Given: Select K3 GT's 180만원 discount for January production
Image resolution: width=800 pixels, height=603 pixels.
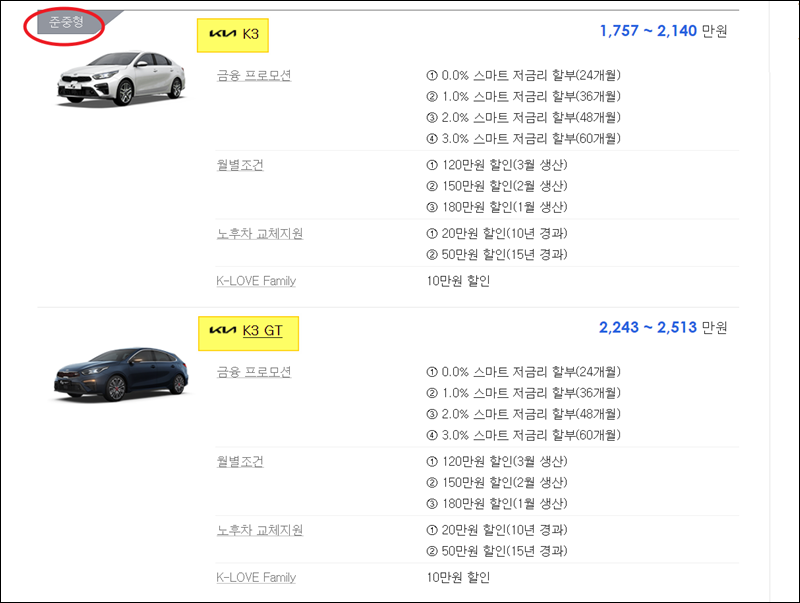Looking at the screenshot, I should pos(497,504).
